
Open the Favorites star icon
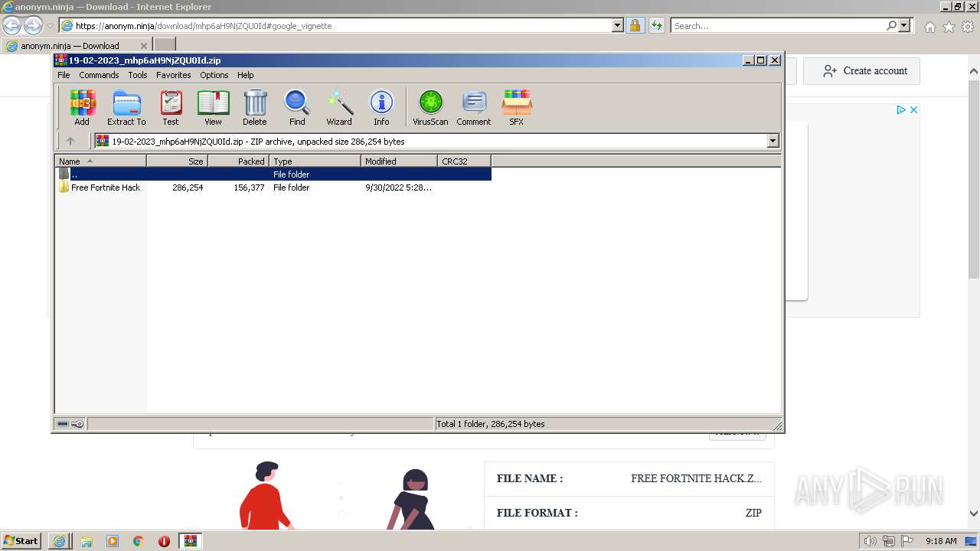pos(949,27)
